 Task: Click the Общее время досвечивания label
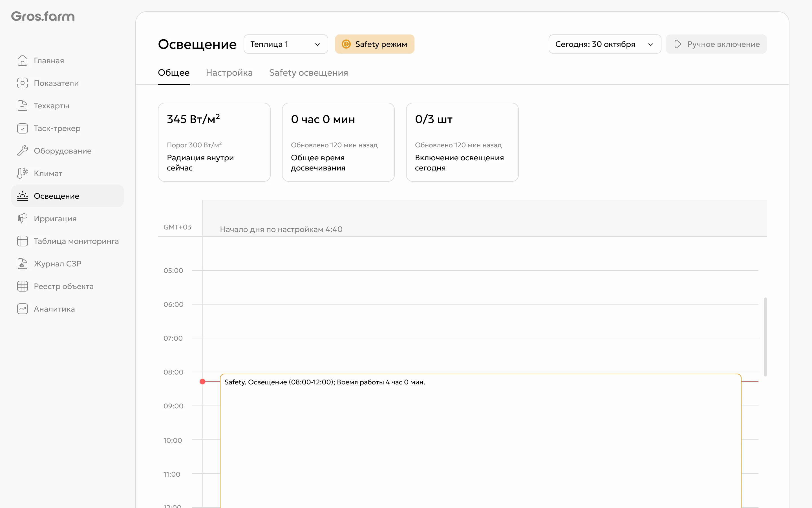[x=318, y=163]
